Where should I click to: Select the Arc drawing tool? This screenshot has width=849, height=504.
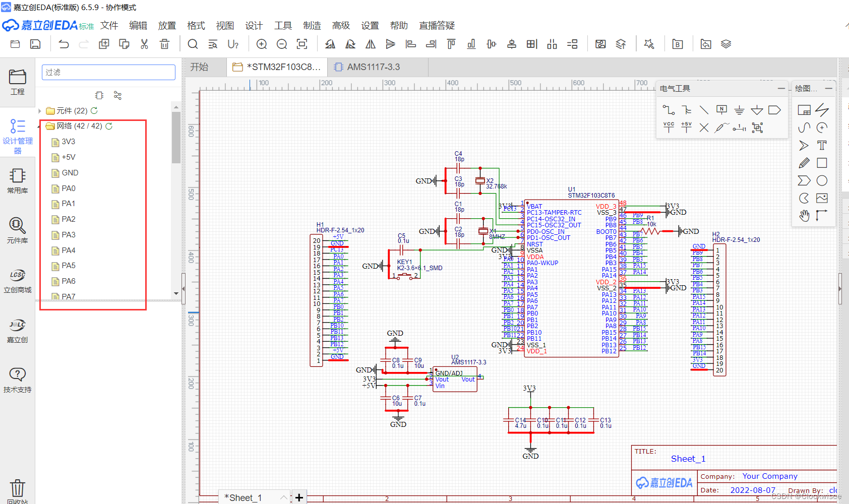coord(822,128)
